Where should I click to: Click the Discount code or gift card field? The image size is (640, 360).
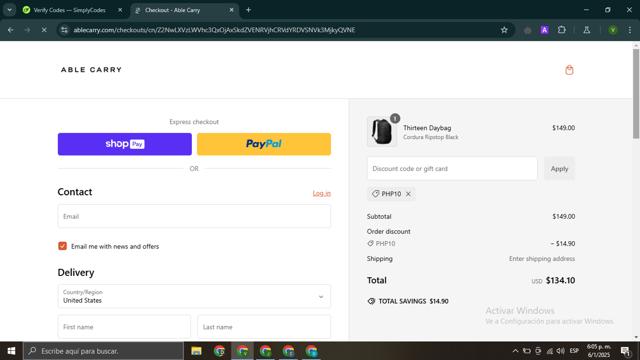[x=452, y=169]
